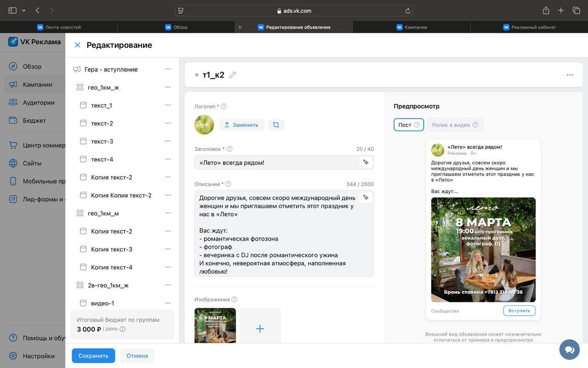Open the three-dot menu in the т1_к2 header
Image resolution: width=588 pixels, height=368 pixels.
[x=570, y=75]
